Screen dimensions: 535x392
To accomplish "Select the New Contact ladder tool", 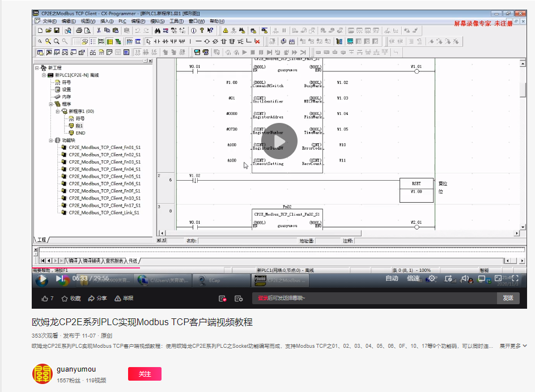I will (x=157, y=41).
